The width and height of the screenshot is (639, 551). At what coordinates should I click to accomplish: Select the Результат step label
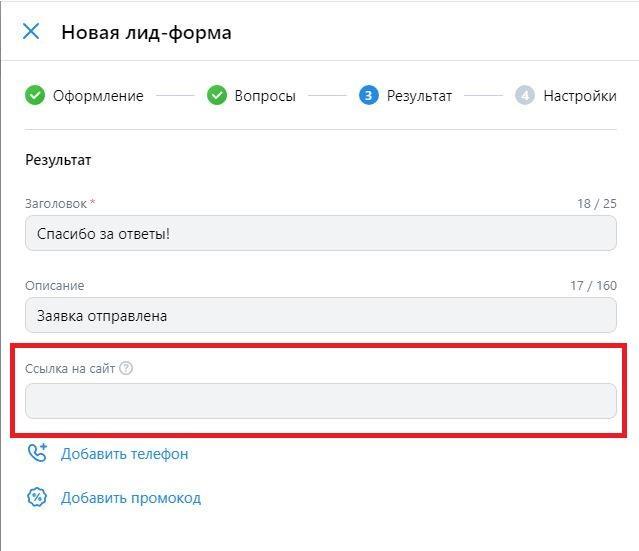point(419,96)
